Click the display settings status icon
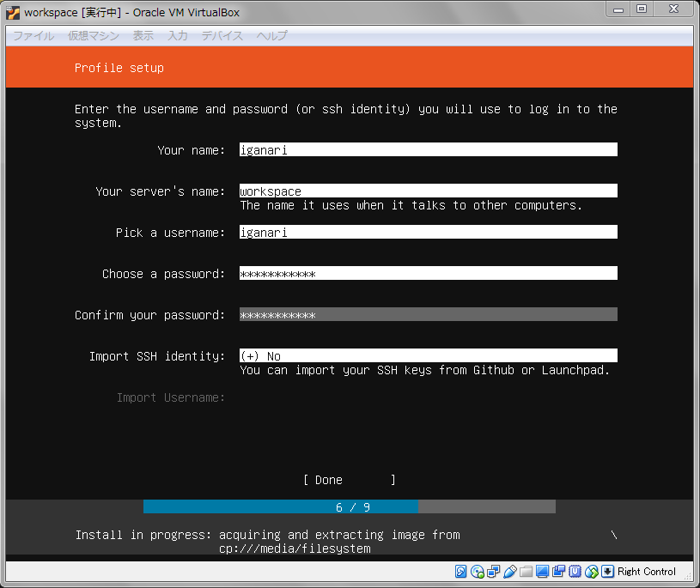This screenshot has width=700, height=588. [x=542, y=572]
